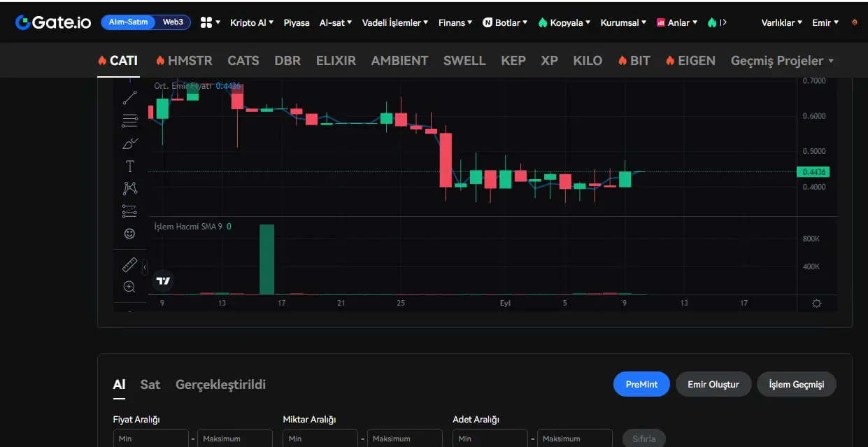Expand the Anlar menu

coord(677,22)
